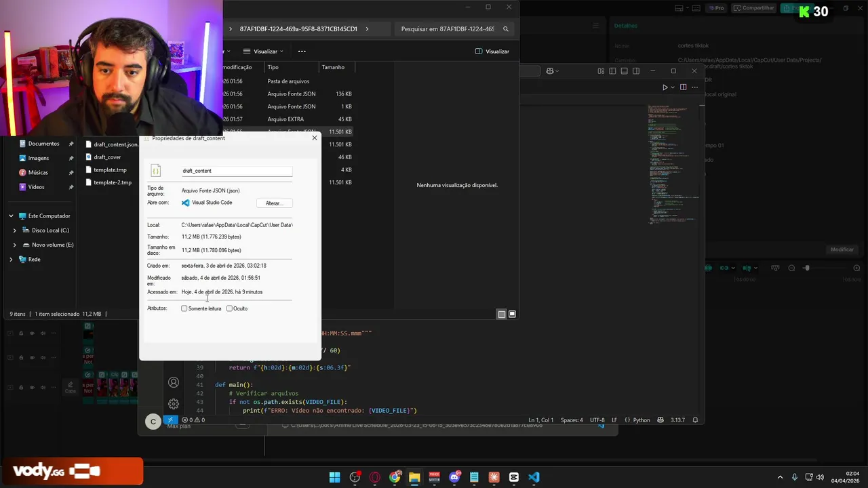Open VS Code errors and warnings status
This screenshot has width=868, height=488.
coord(193,420)
